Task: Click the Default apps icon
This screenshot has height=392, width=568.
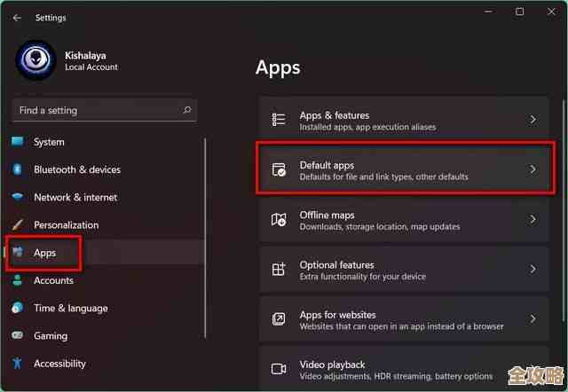Action: coord(279,169)
